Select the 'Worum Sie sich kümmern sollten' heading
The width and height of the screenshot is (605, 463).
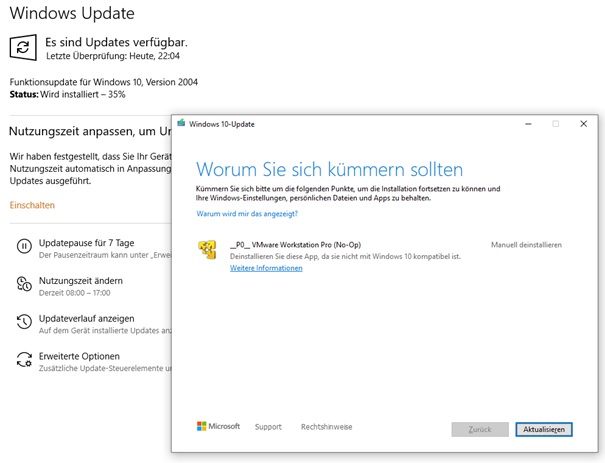pyautogui.click(x=330, y=169)
